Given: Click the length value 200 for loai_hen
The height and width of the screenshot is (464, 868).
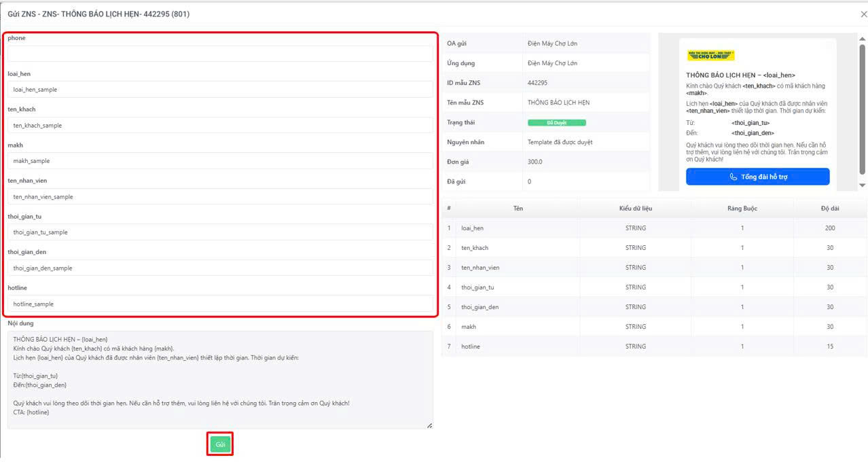Looking at the screenshot, I should (830, 228).
